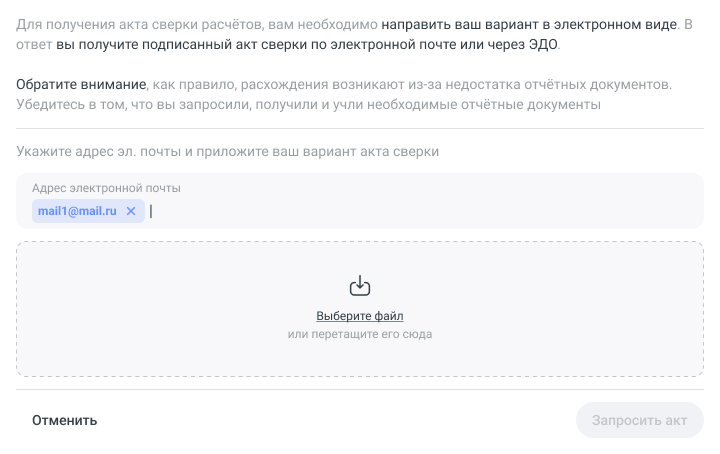Click the file upload tray icon

(x=360, y=287)
